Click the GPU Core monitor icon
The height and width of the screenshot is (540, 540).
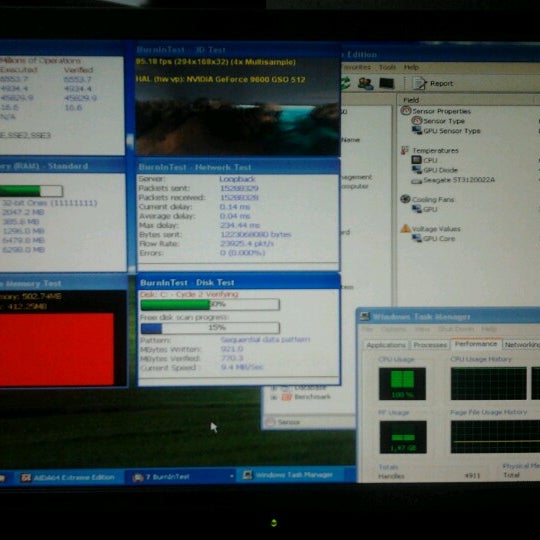417,238
